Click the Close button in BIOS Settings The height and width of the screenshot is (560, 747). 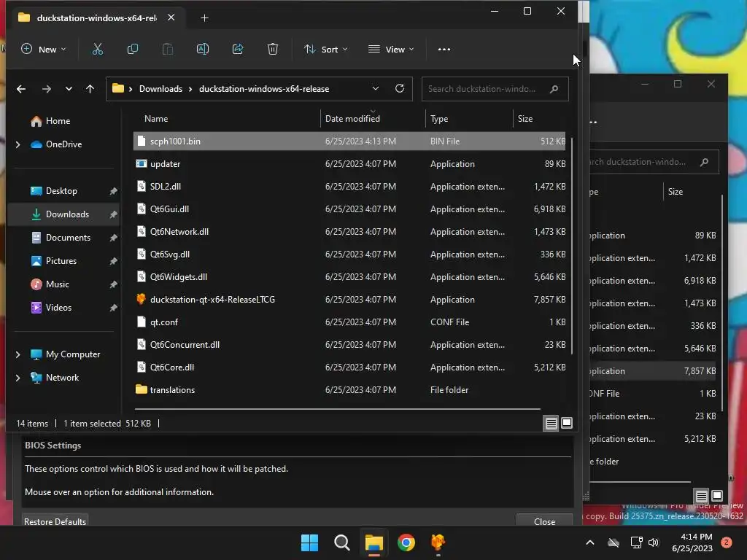click(x=544, y=521)
